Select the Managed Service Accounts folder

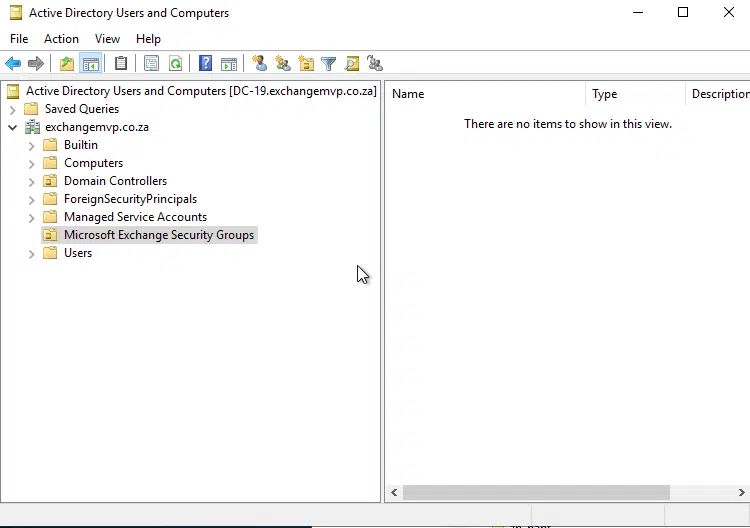pyautogui.click(x=135, y=217)
